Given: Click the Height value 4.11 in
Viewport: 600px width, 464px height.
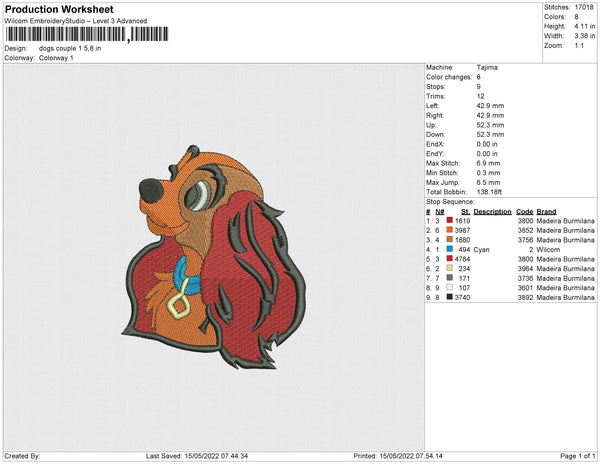Looking at the screenshot, I should click(584, 26).
